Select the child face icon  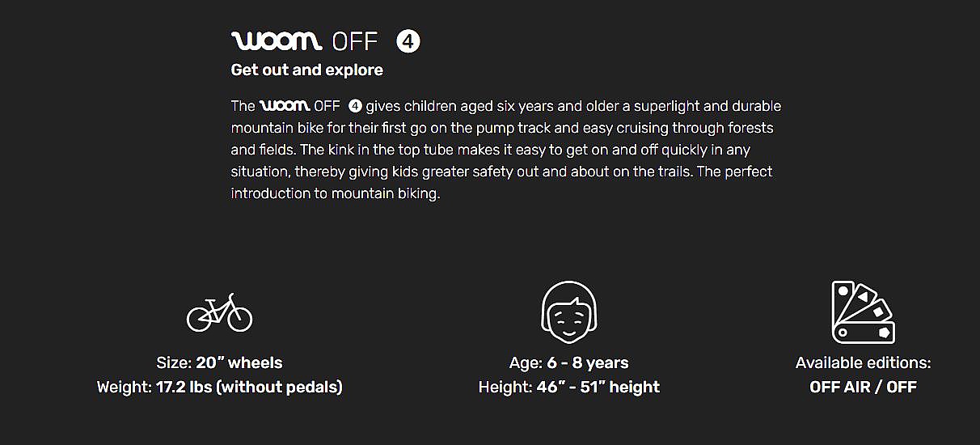(568, 311)
